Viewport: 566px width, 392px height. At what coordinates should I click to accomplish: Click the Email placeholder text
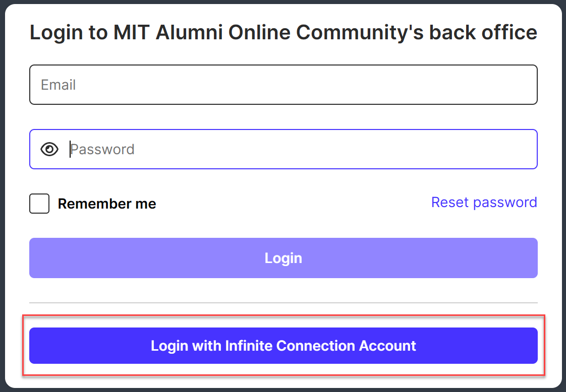click(x=59, y=85)
